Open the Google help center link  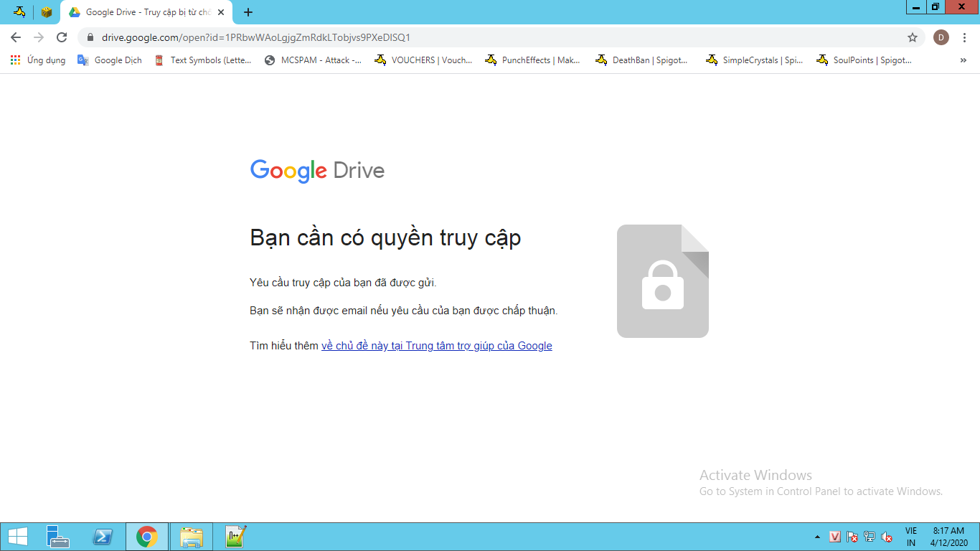436,346
